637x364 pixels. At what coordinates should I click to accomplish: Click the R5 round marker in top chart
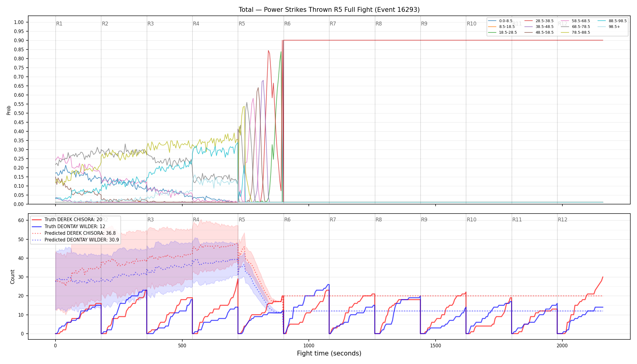click(242, 24)
